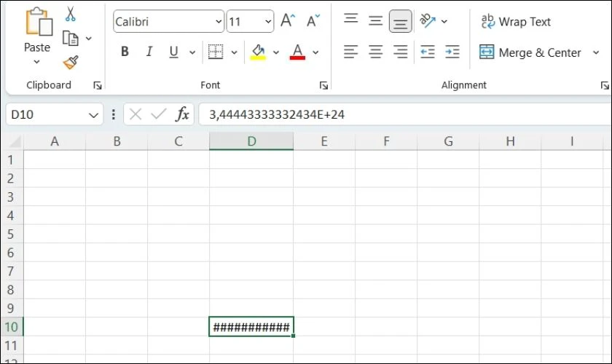Viewport: 612px width, 364px height.
Task: Expand Merge & Center dropdown arrow
Action: coord(596,52)
